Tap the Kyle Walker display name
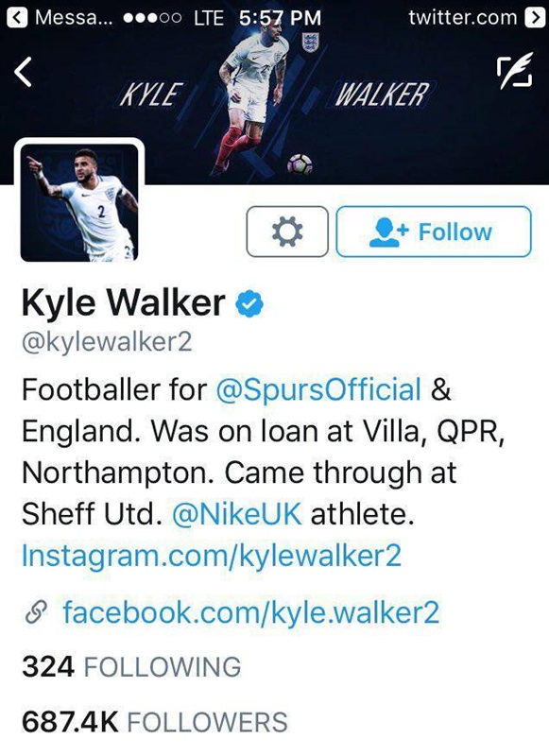Viewport: 549px width, 756px height. pyautogui.click(x=124, y=302)
